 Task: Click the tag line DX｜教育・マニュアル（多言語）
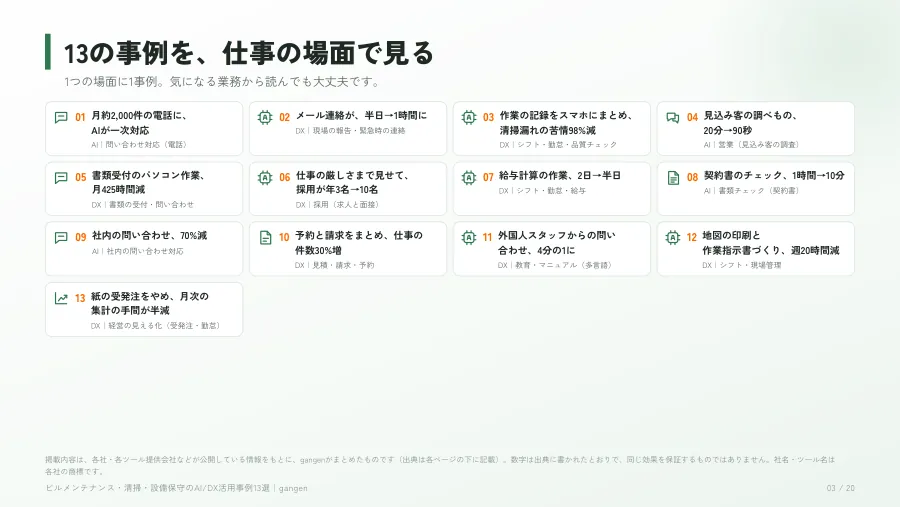click(556, 265)
